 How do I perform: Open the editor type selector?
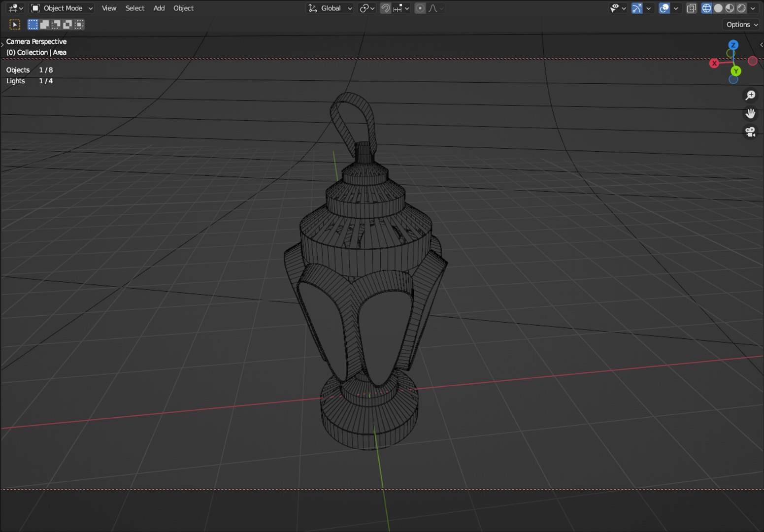(x=15, y=8)
